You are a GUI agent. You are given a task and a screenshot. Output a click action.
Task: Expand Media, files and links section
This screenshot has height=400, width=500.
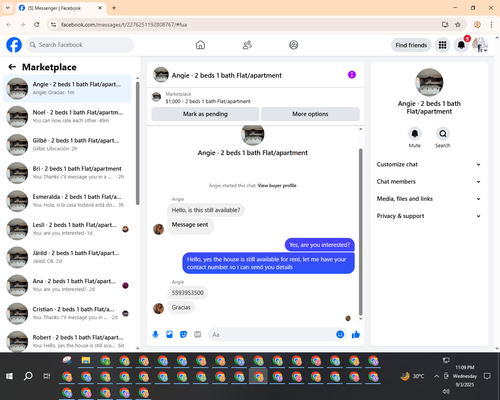pos(429,199)
